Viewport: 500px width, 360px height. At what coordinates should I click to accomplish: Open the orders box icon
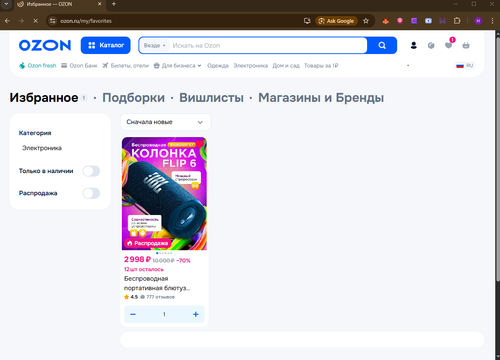click(431, 45)
